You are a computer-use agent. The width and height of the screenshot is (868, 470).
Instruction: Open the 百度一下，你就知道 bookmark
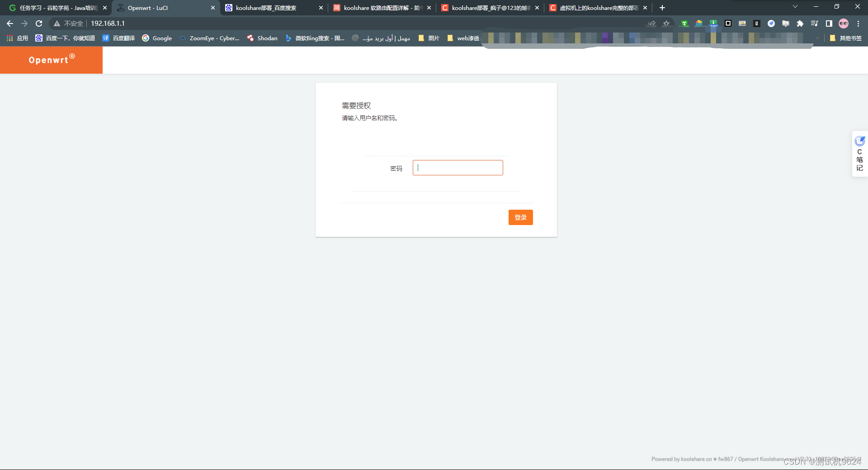pyautogui.click(x=65, y=38)
